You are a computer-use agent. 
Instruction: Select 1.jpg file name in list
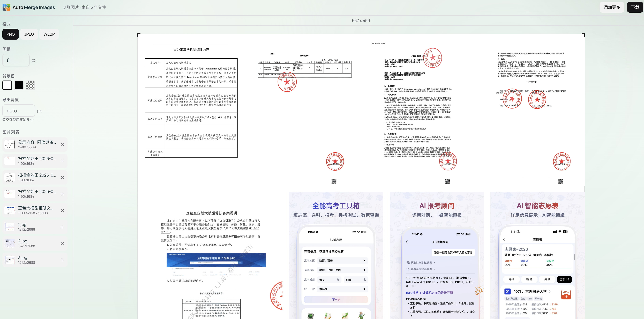(x=22, y=225)
